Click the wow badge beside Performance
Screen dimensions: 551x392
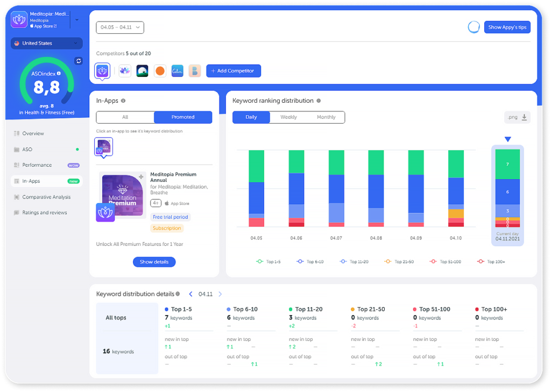pyautogui.click(x=73, y=166)
